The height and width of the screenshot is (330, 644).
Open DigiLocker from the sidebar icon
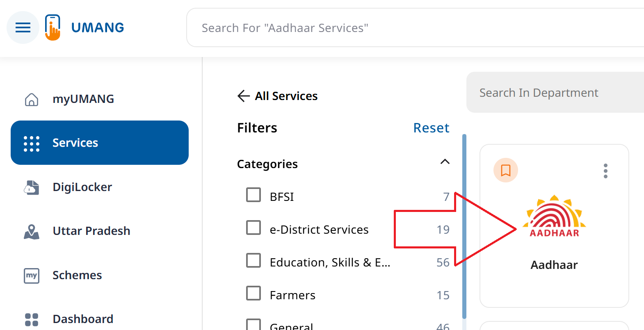[x=31, y=187]
